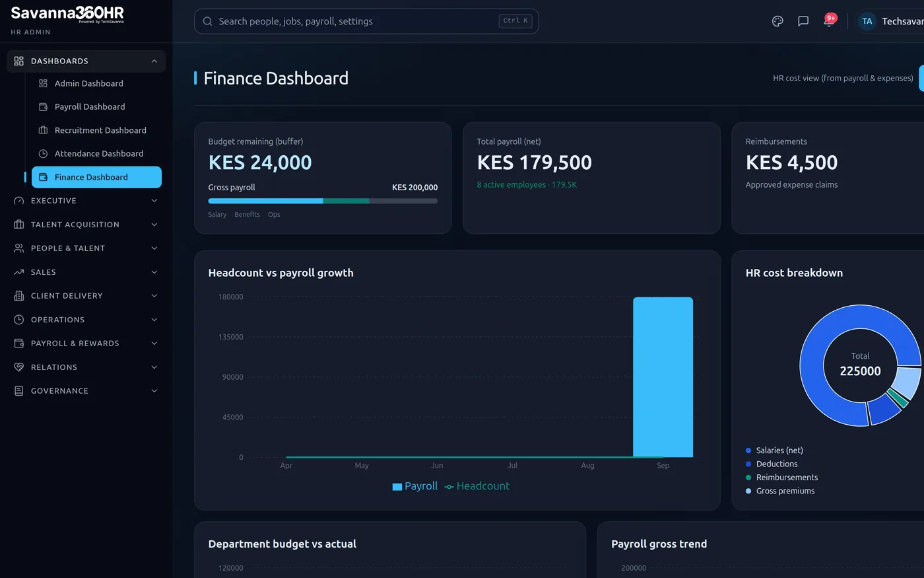The height and width of the screenshot is (578, 924).
Task: Click the Ctrl K shortcut badge
Action: (x=515, y=21)
